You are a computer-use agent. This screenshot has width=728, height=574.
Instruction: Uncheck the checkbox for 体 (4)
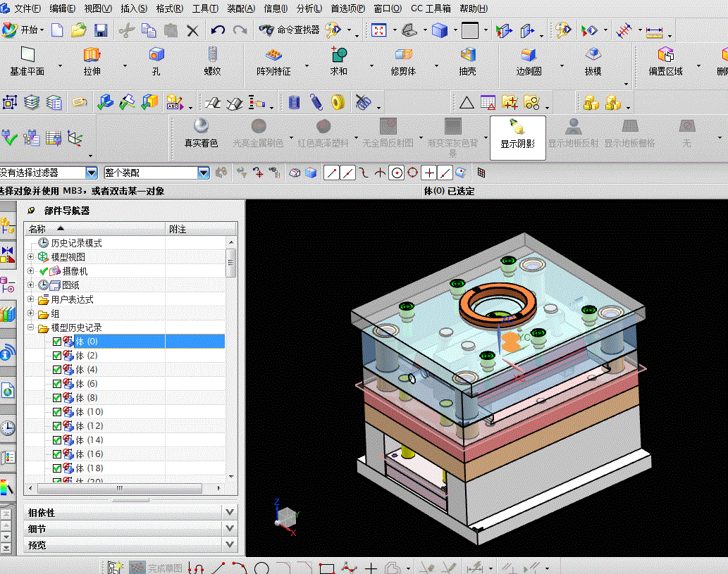tap(57, 370)
